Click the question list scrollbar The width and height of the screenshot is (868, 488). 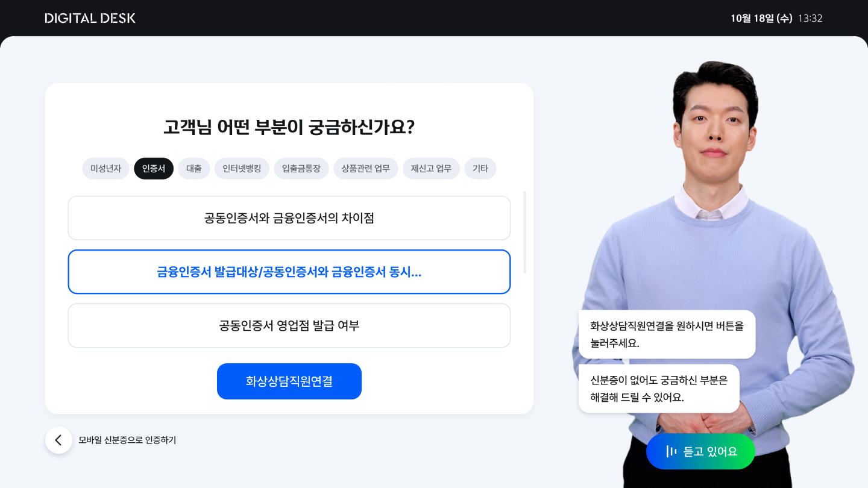tap(525, 233)
